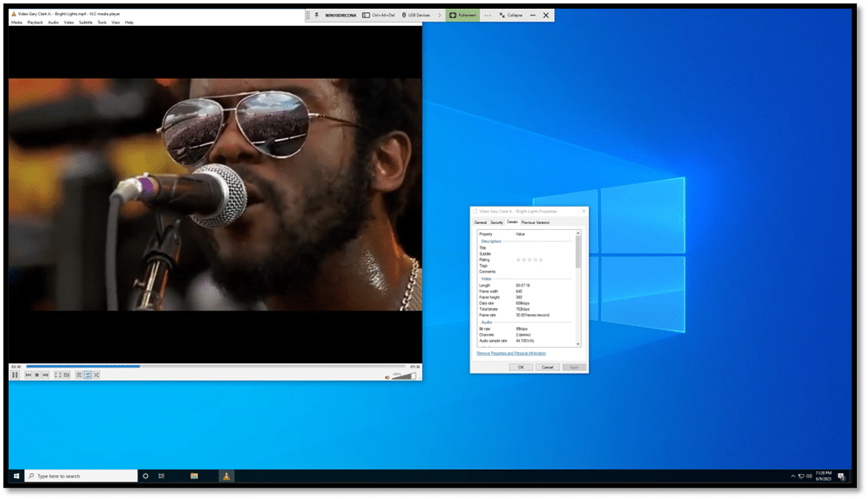
Task: Open the VLC Video menu
Action: 68,22
